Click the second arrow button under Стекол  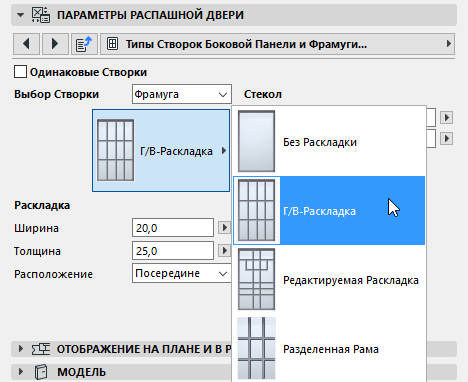click(446, 138)
